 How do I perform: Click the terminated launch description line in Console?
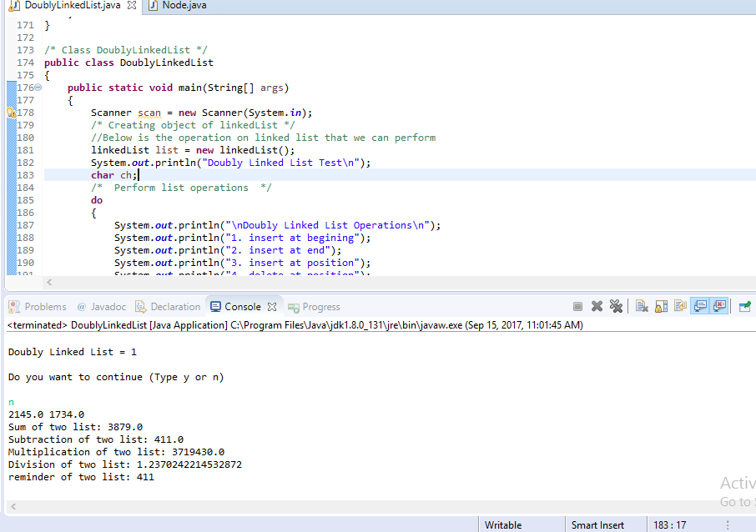pyautogui.click(x=295, y=325)
